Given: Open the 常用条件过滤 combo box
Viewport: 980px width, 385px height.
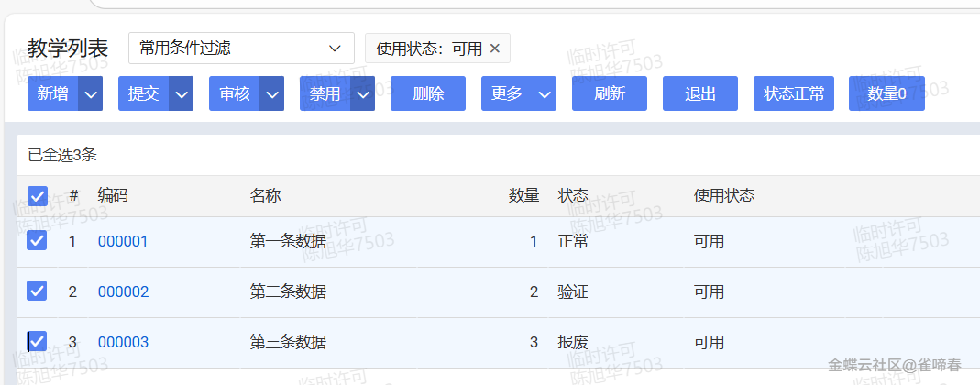Looking at the screenshot, I should coord(240,48).
